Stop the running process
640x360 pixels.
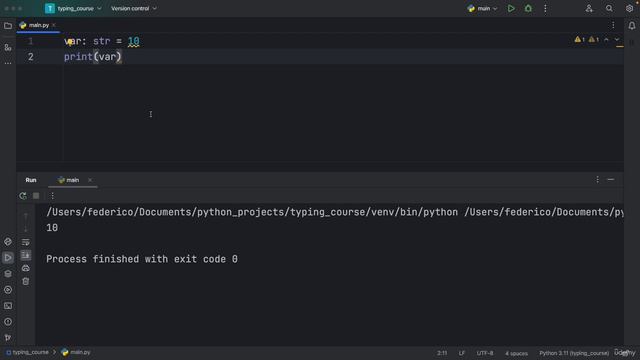(x=36, y=196)
